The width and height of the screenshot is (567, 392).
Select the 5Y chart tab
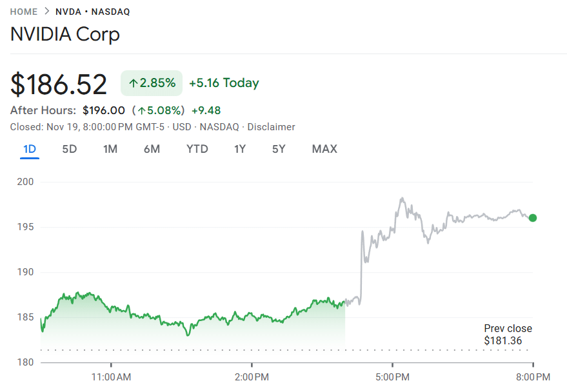point(278,149)
